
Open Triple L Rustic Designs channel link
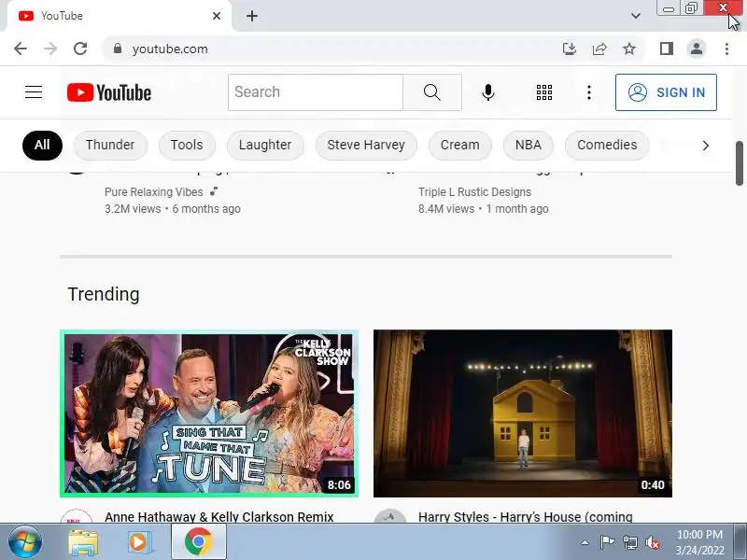pyautogui.click(x=474, y=192)
